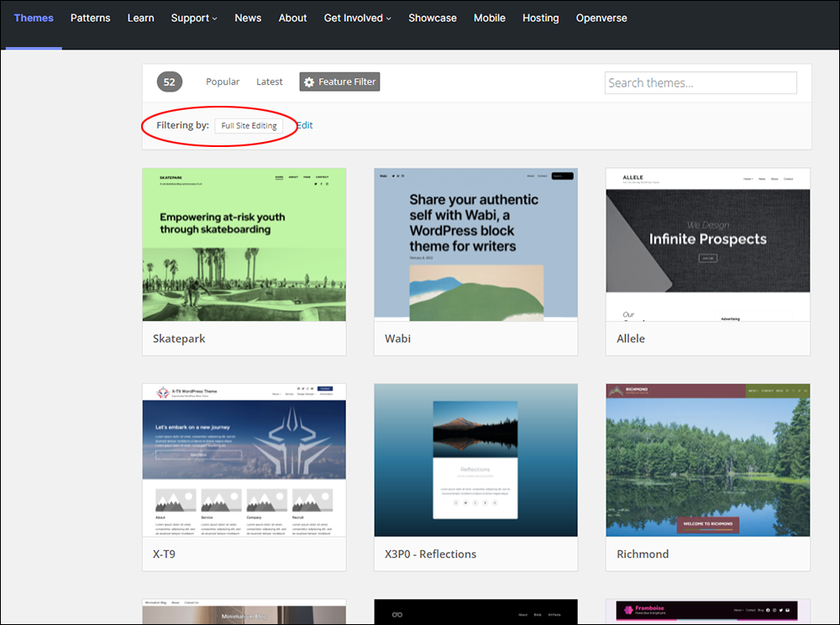This screenshot has height=625, width=840.
Task: Open the X3P0 - Reflections theme thumbnail
Action: coord(475,460)
